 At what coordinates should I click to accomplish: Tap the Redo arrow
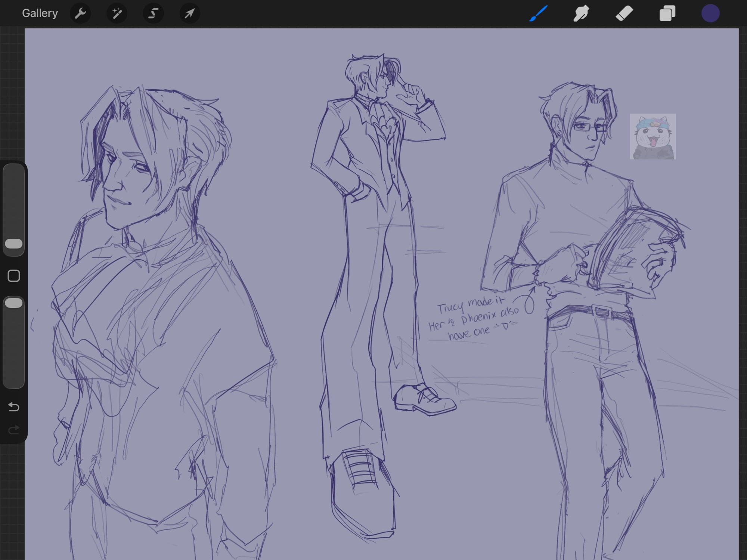(14, 430)
